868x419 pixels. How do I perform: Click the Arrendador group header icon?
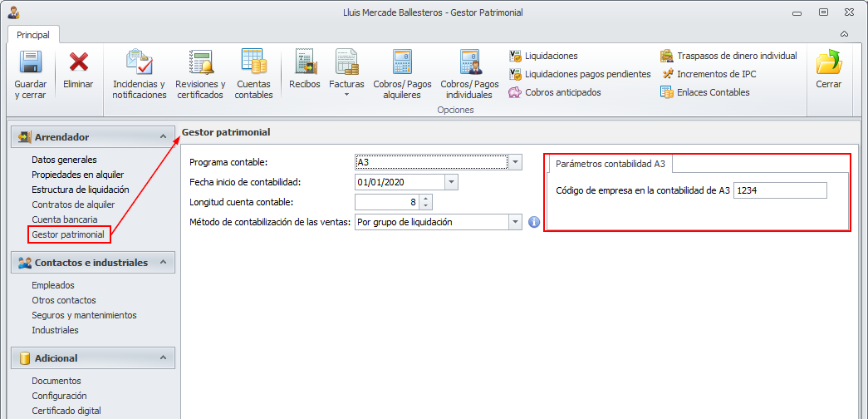click(x=24, y=137)
